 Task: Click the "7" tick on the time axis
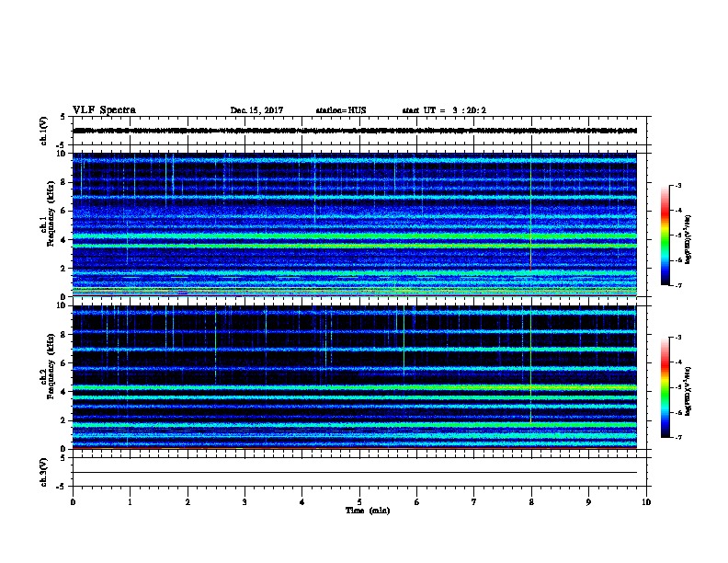coord(474,502)
